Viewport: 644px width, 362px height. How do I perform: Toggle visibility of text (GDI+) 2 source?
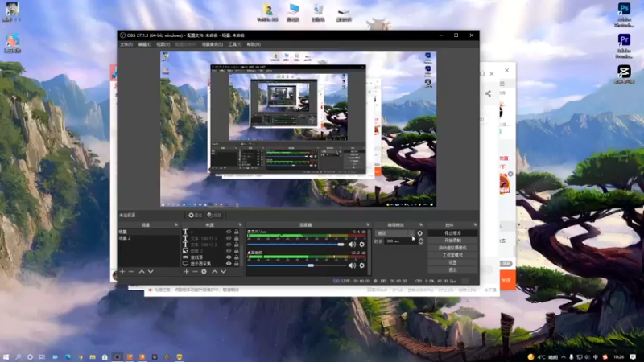229,245
